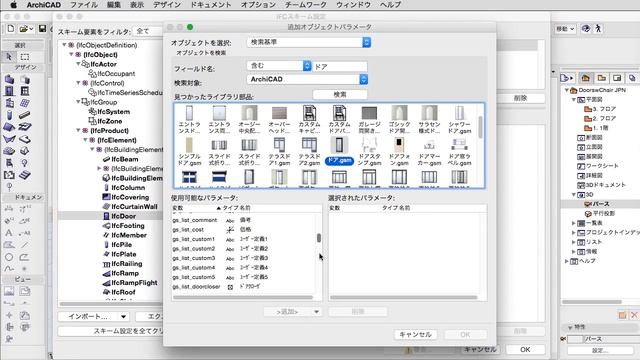The image size is (640, 360).
Task: Select the Wall tool in toolbox
Action: point(9,79)
